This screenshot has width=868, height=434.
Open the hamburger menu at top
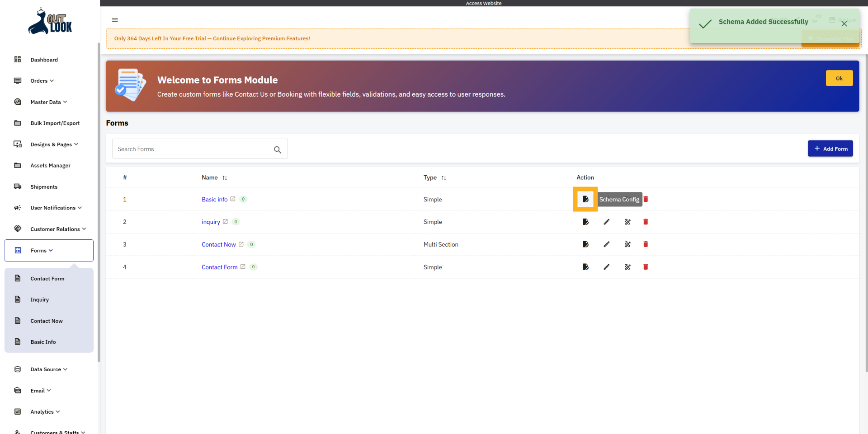pyautogui.click(x=114, y=20)
